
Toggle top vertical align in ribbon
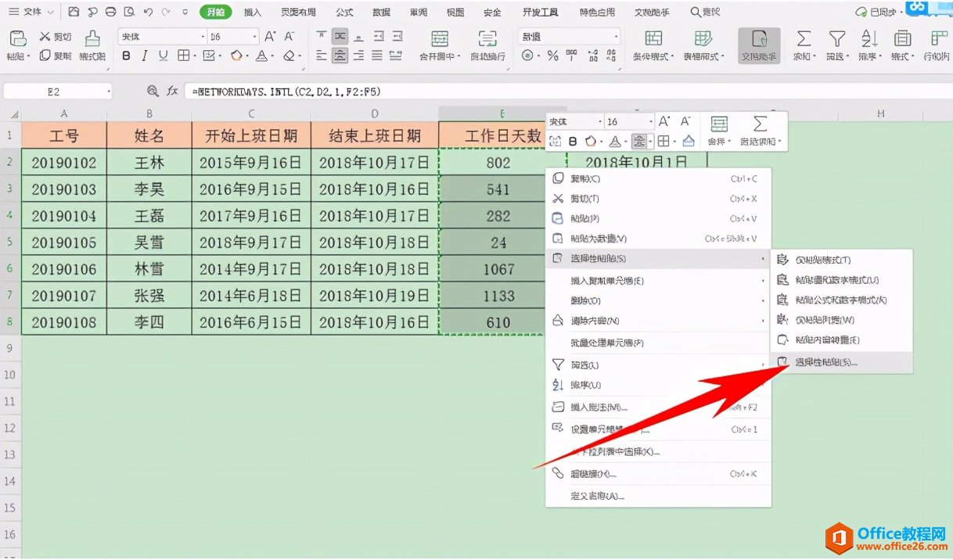[x=321, y=37]
